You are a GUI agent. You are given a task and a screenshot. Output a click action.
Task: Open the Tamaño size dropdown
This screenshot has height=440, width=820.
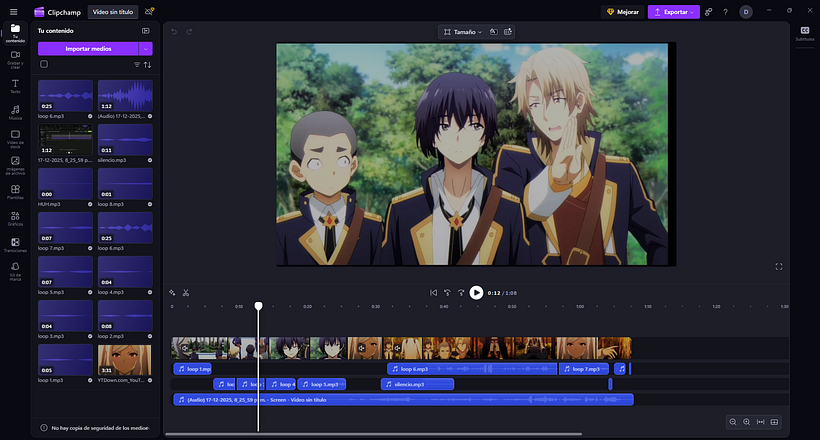(x=461, y=32)
